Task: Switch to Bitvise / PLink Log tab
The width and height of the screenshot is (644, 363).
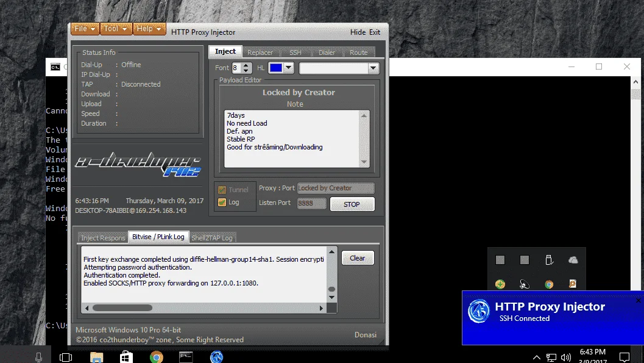Action: click(158, 237)
